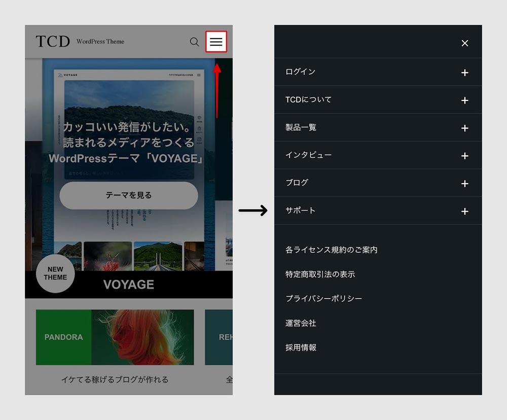The width and height of the screenshot is (507, 420).
Task: Open the hamburger menu icon
Action: (216, 42)
